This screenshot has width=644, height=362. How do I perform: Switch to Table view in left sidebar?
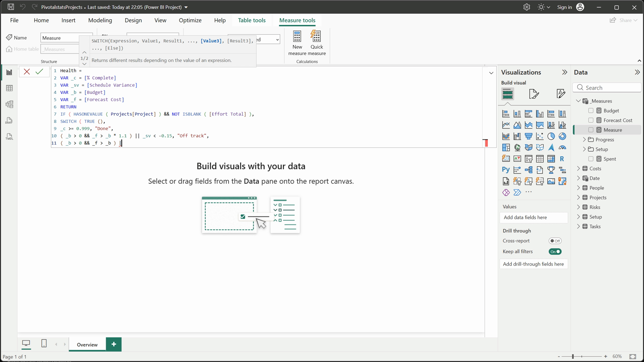click(9, 88)
